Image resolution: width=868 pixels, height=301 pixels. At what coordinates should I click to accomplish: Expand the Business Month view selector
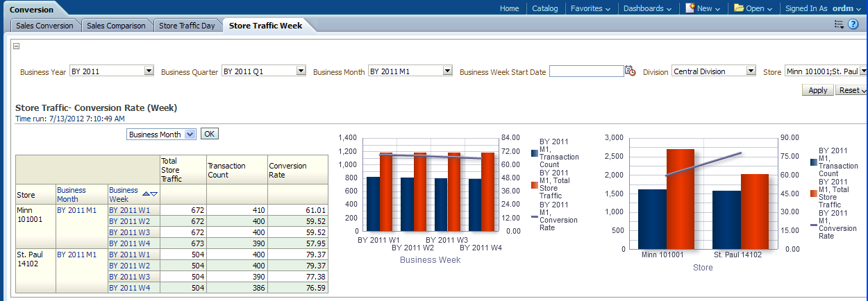pos(190,135)
